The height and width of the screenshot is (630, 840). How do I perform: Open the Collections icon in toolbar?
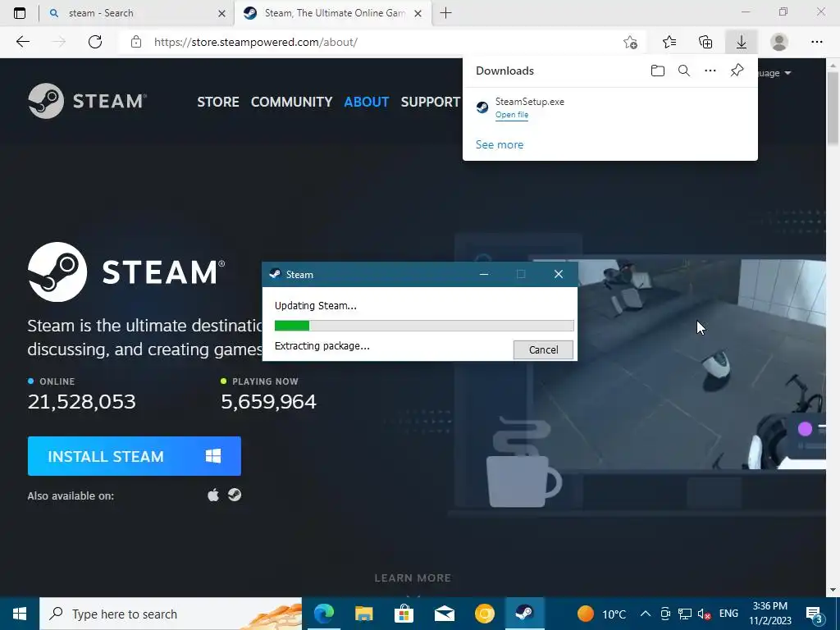[705, 42]
